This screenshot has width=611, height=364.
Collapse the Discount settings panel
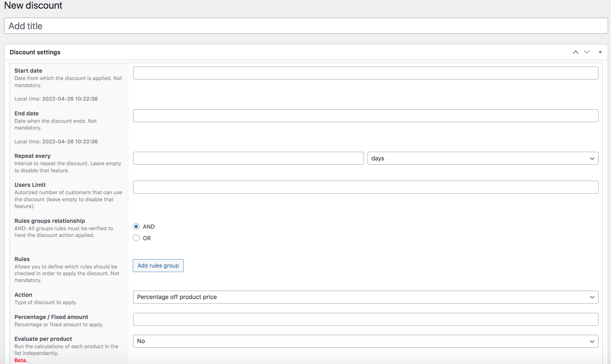click(600, 52)
